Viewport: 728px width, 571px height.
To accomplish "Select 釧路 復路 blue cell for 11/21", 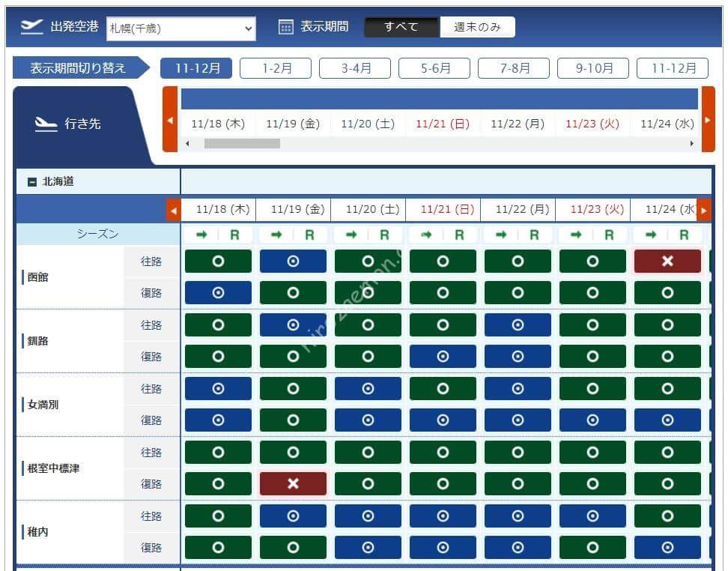I will coord(443,357).
